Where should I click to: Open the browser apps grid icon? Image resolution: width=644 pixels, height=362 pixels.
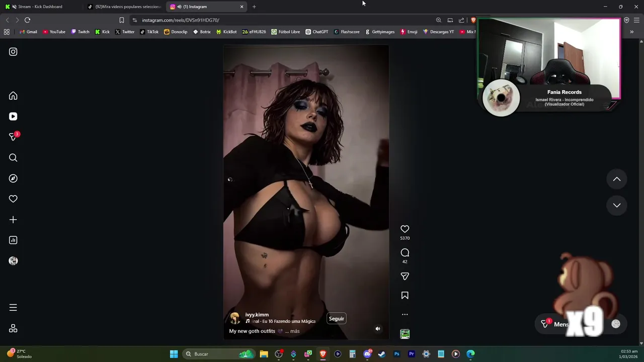click(7, 32)
